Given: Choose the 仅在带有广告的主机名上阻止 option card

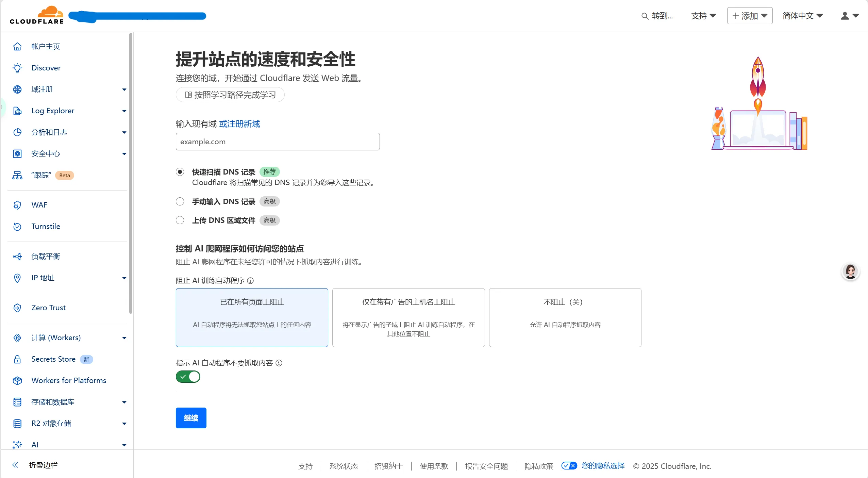Looking at the screenshot, I should pos(408,318).
